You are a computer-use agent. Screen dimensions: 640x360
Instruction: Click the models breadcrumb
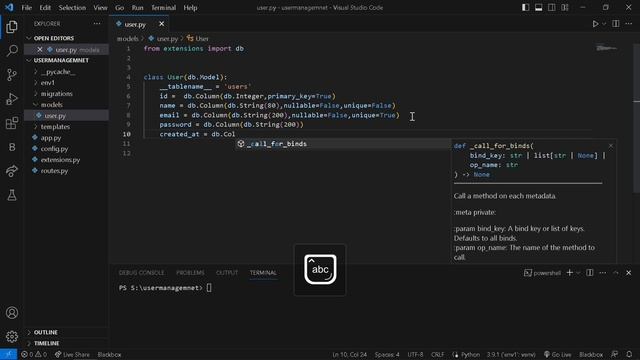pyautogui.click(x=128, y=39)
